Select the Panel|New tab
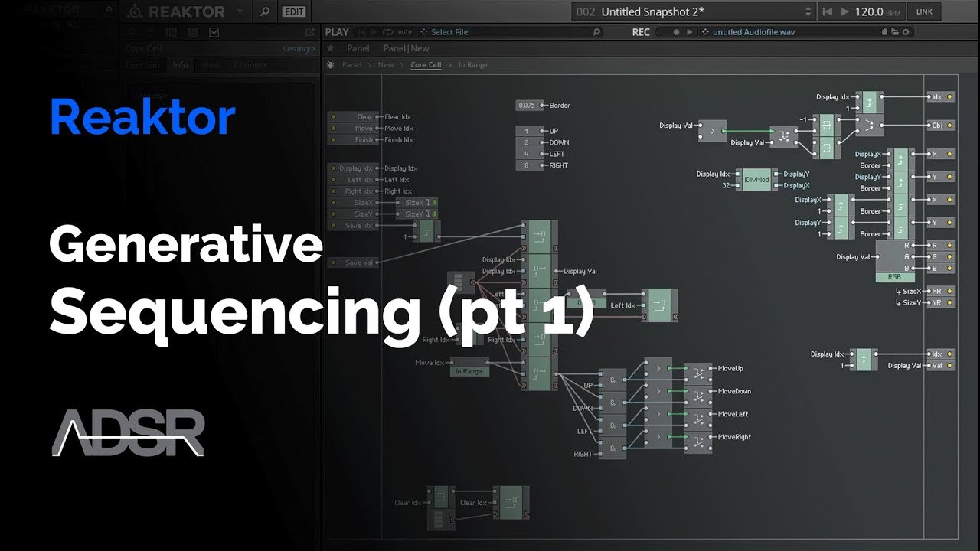This screenshot has width=980, height=551. tap(406, 48)
